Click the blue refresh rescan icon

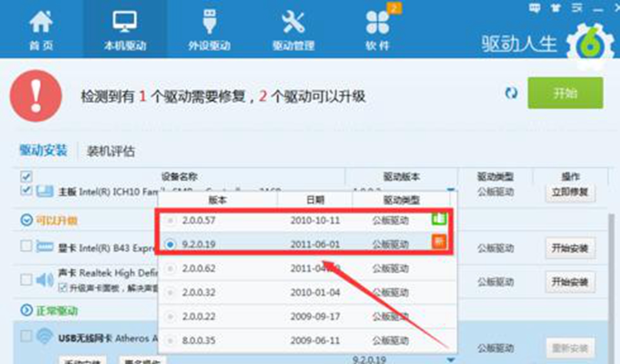pyautogui.click(x=511, y=93)
